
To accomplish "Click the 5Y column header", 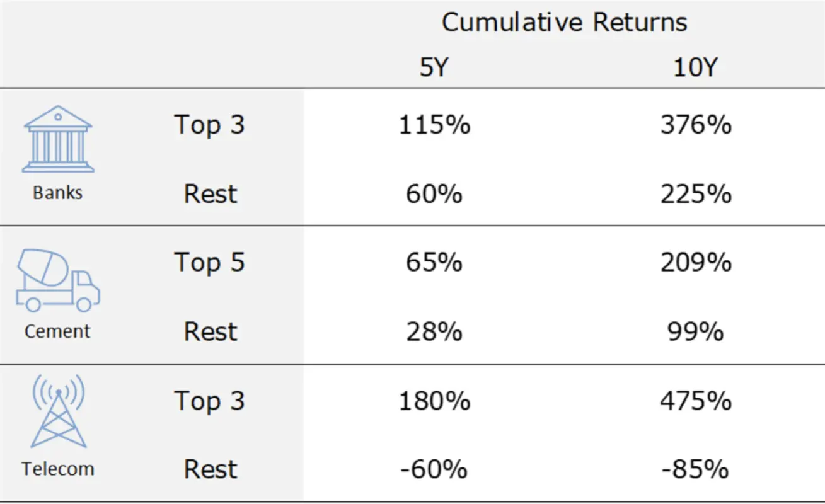I will (434, 67).
